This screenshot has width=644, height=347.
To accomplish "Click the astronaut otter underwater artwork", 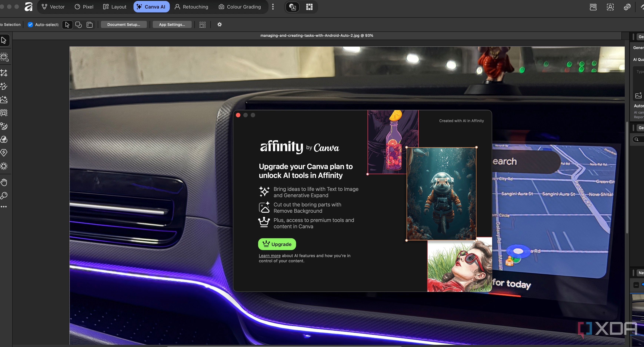I will tap(441, 194).
